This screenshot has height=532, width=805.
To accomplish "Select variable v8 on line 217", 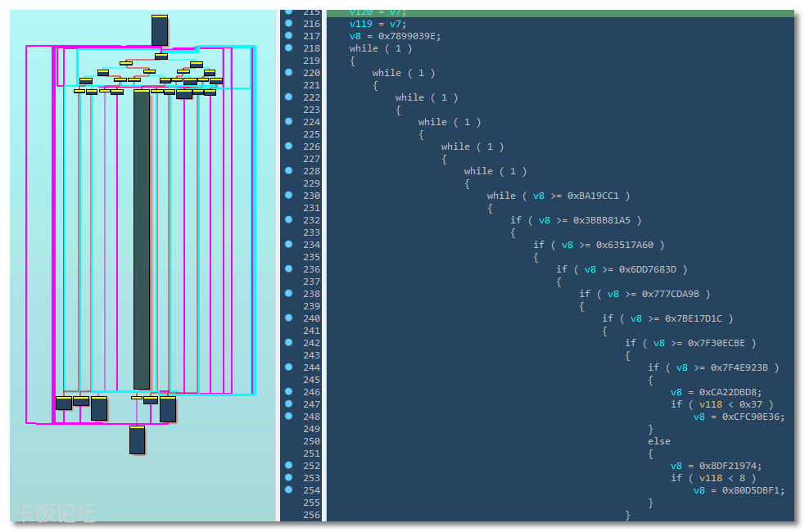I will (347, 36).
